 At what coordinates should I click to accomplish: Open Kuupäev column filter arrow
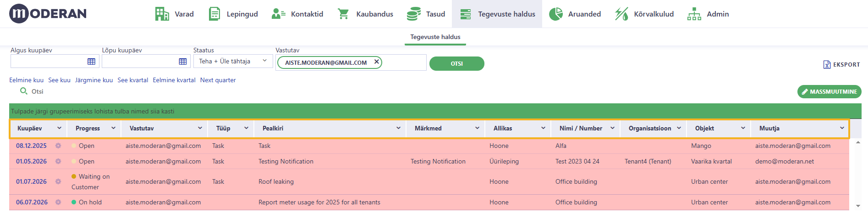59,128
